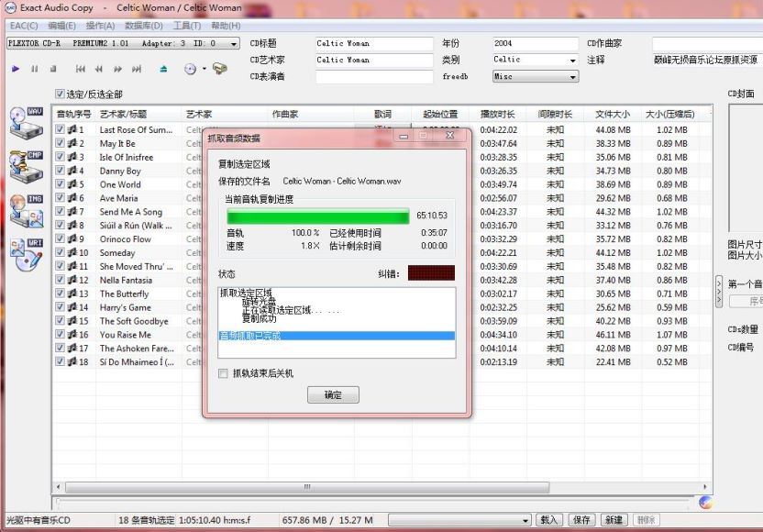
Task: Click the fast forward button
Action: pos(117,69)
